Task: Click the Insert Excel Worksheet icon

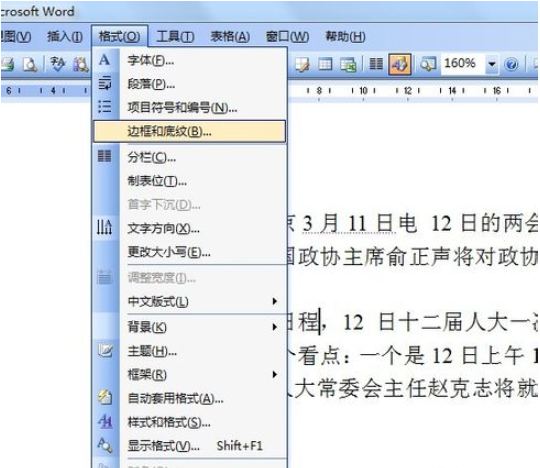Action: (348, 64)
